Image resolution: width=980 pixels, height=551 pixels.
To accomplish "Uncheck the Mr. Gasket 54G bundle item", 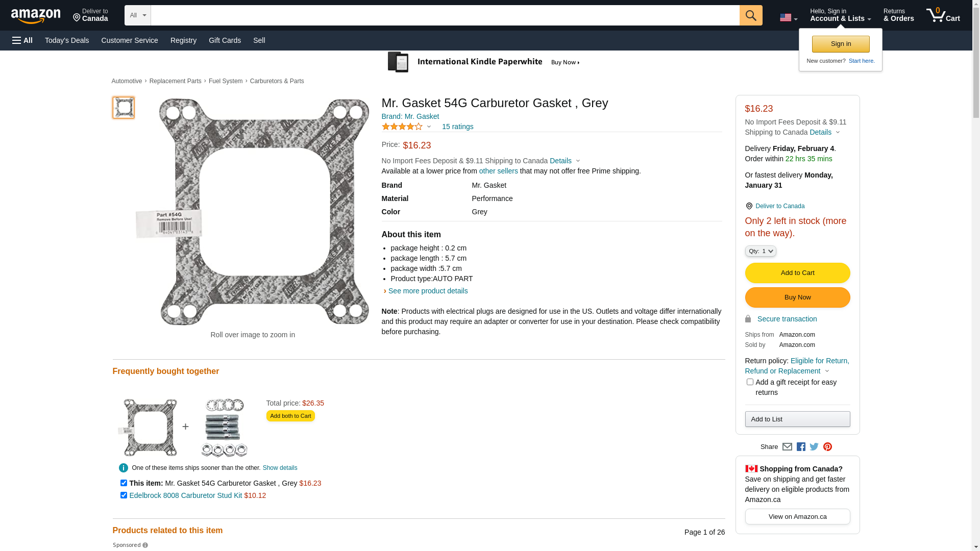I will coord(124,483).
